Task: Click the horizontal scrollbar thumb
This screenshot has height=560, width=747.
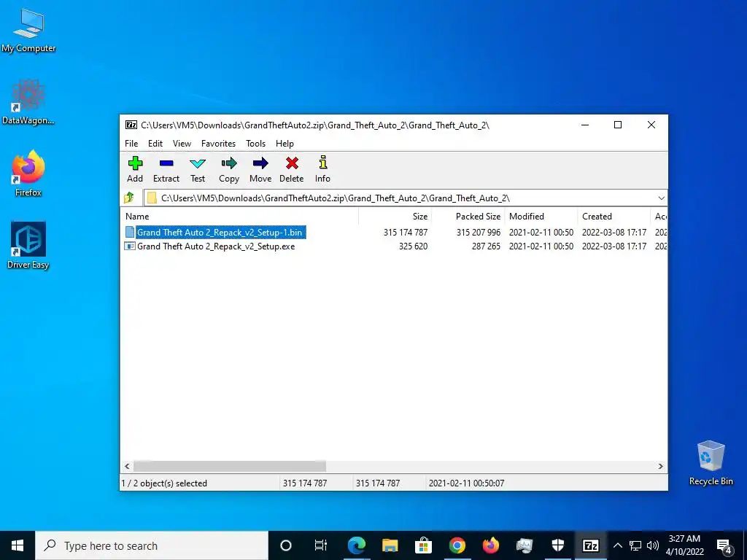Action: [x=230, y=466]
